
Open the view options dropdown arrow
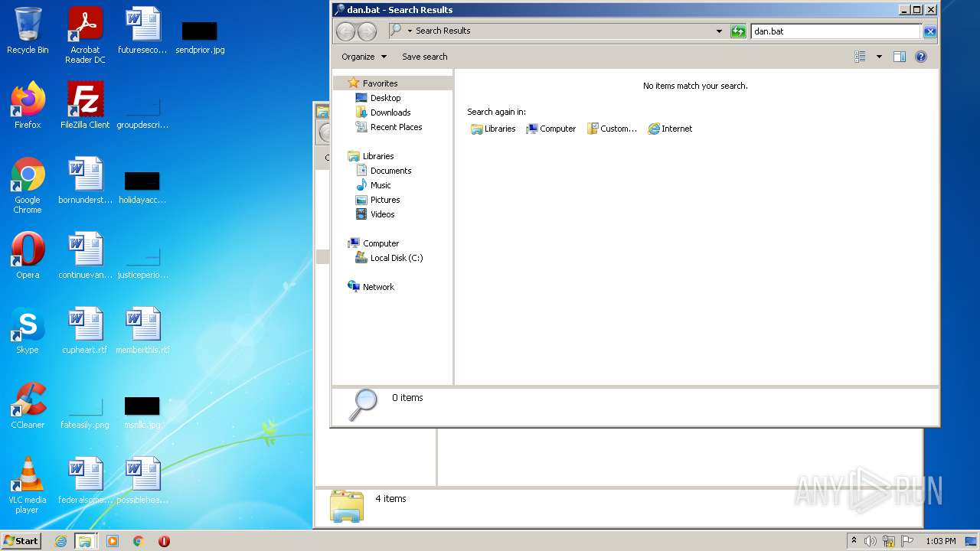tap(879, 57)
